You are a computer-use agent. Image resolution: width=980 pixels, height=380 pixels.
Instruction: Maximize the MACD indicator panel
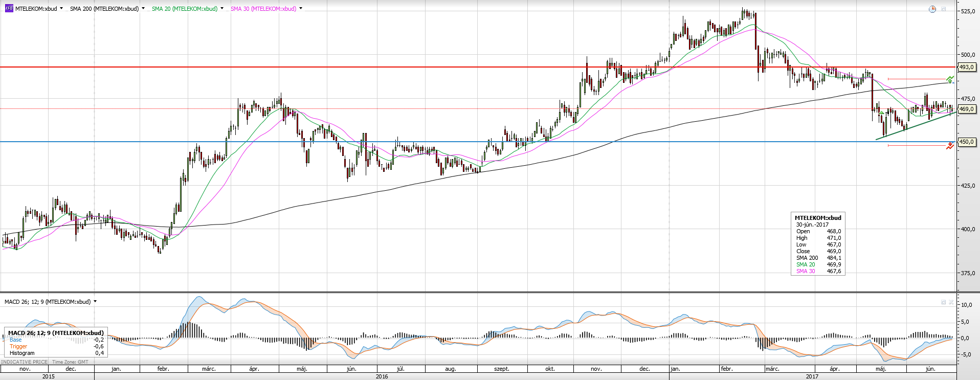944,302
